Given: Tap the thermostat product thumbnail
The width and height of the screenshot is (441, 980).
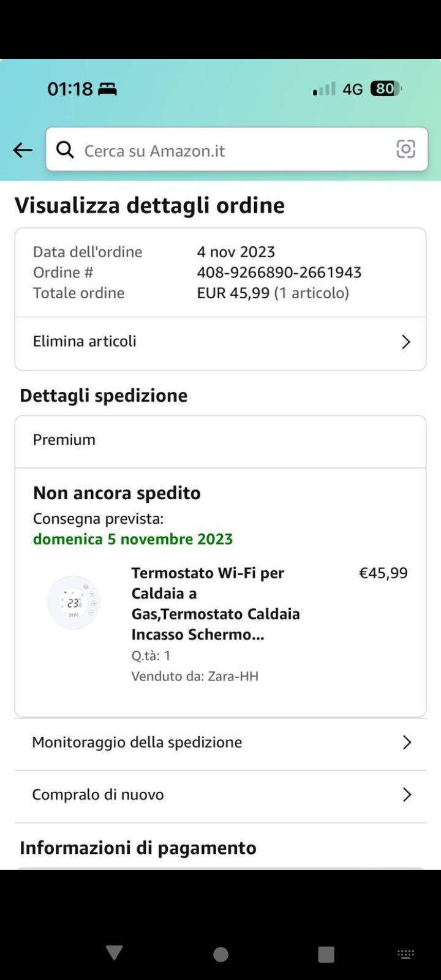Looking at the screenshot, I should coord(74,603).
